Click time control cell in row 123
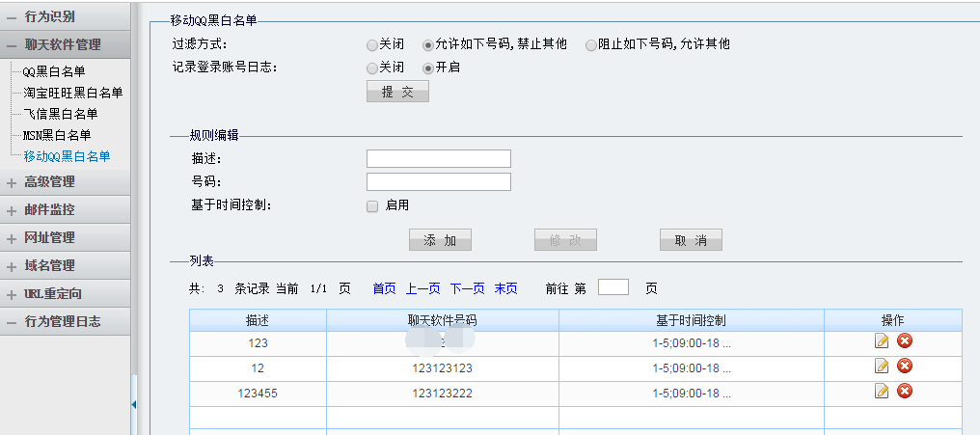Screen dimensions: 980x435 pyautogui.click(x=692, y=343)
